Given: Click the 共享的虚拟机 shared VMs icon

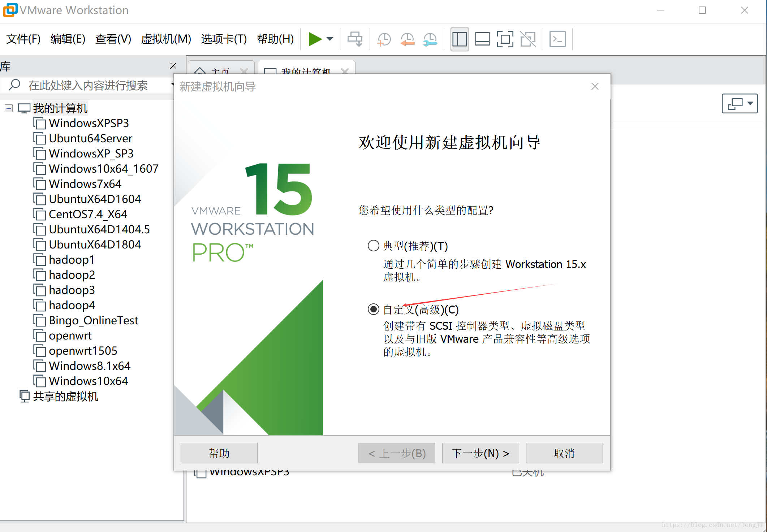Looking at the screenshot, I should tap(24, 396).
